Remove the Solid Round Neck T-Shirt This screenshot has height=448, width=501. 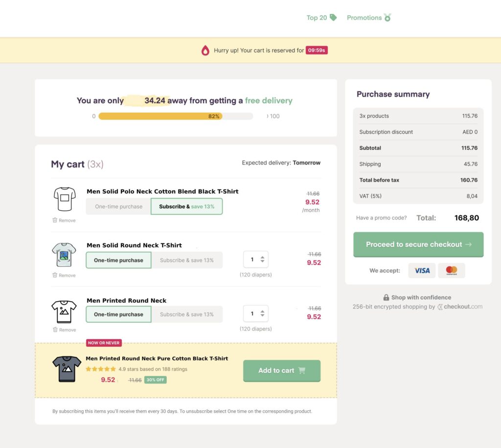point(64,275)
